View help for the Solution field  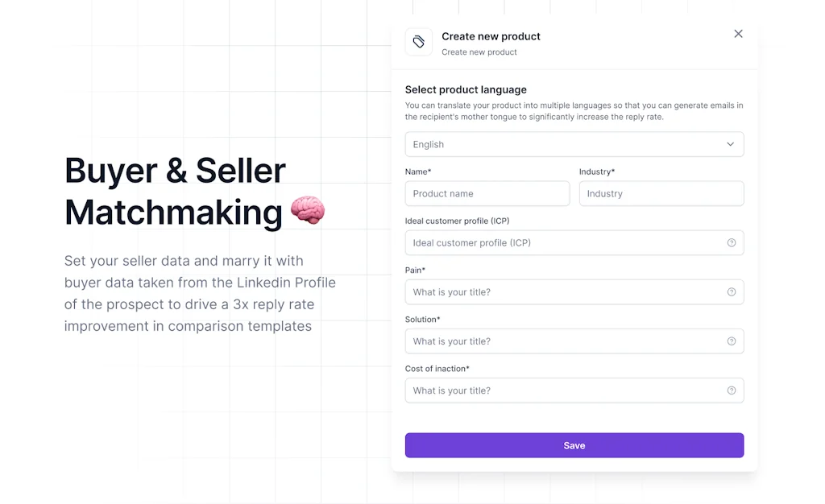point(732,341)
